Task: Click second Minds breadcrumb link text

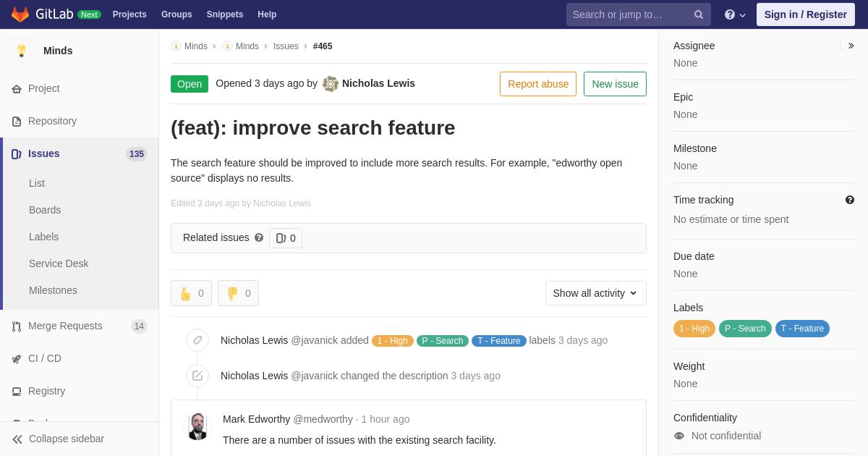Action: coord(247,46)
